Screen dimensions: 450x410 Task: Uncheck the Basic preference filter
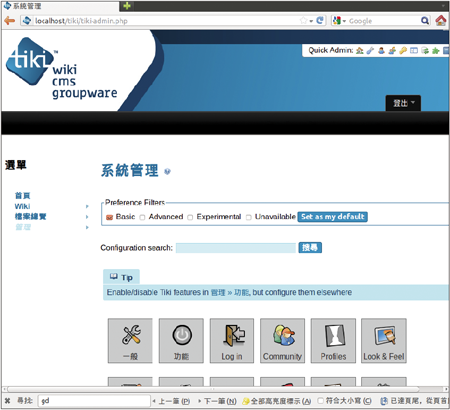coord(109,217)
